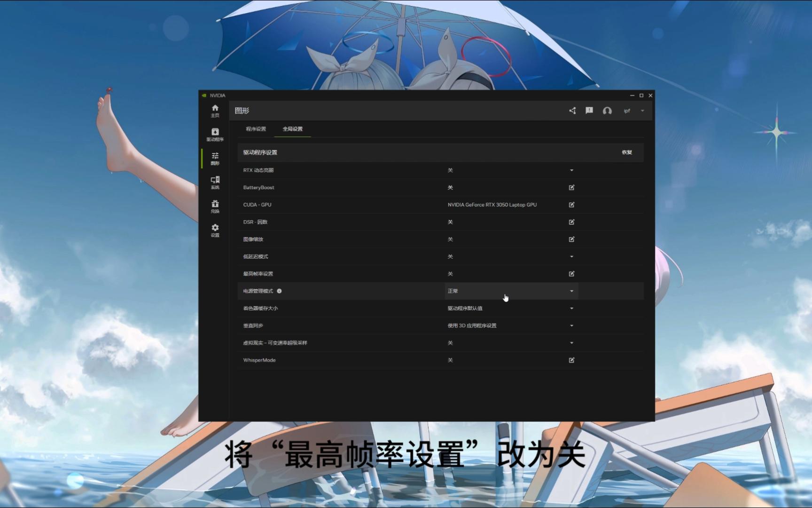Expand the 垂直同步 dropdown
This screenshot has width=812, height=508.
point(572,325)
